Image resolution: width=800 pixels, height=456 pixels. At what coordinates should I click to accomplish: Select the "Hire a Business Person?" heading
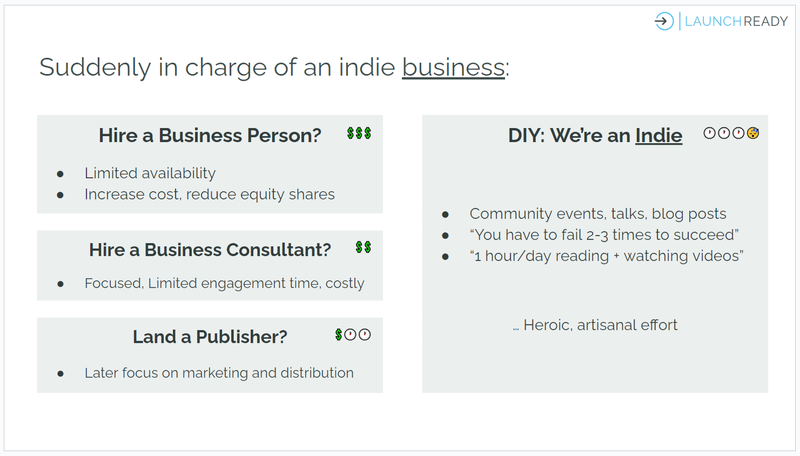[210, 136]
